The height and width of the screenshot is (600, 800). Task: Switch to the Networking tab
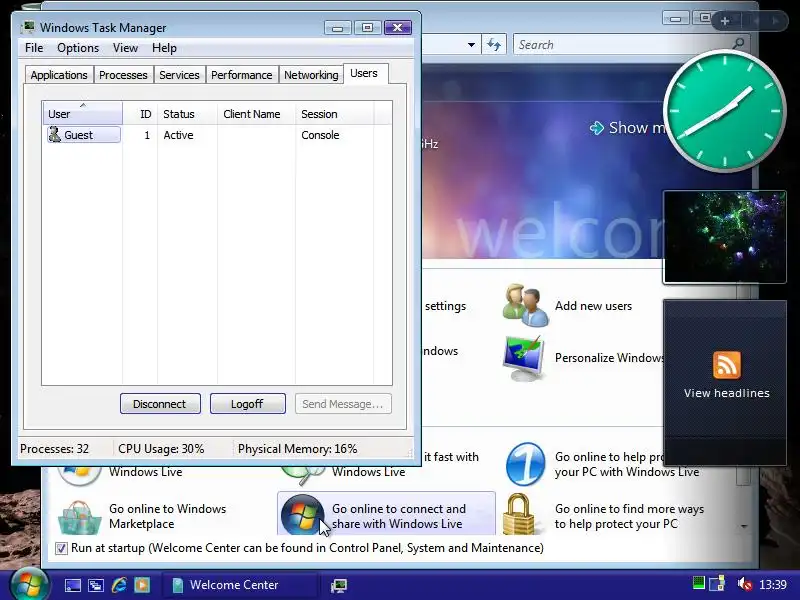[311, 75]
